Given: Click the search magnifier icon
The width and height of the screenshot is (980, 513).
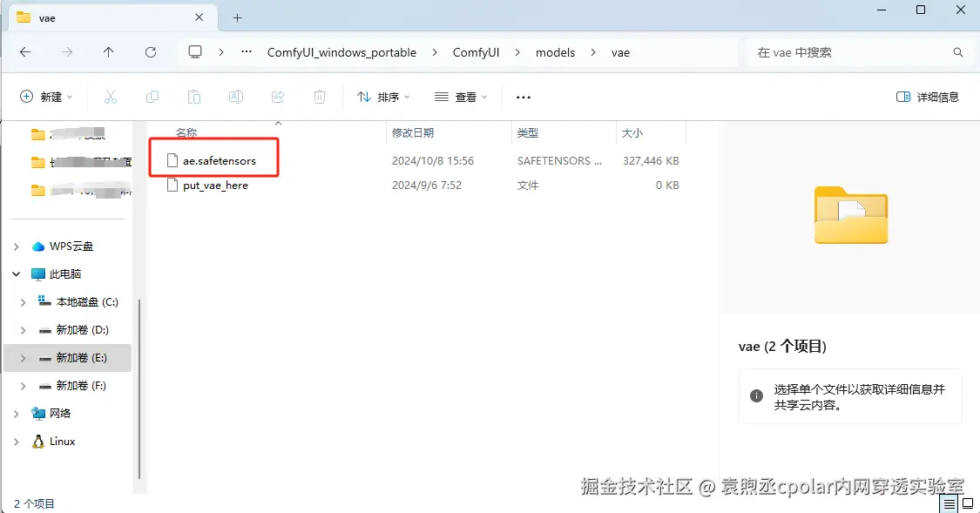Looking at the screenshot, I should [x=957, y=52].
